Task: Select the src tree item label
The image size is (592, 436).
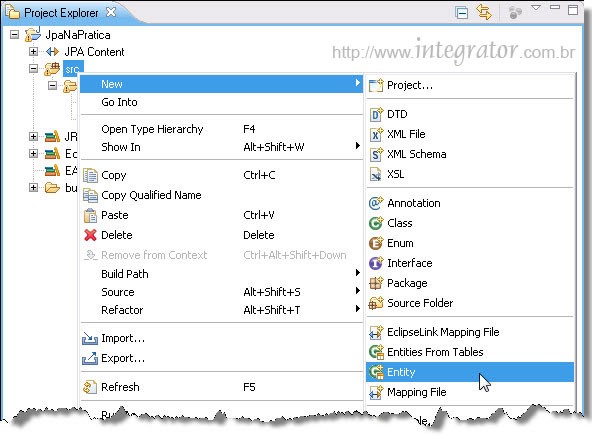Action: [x=72, y=69]
